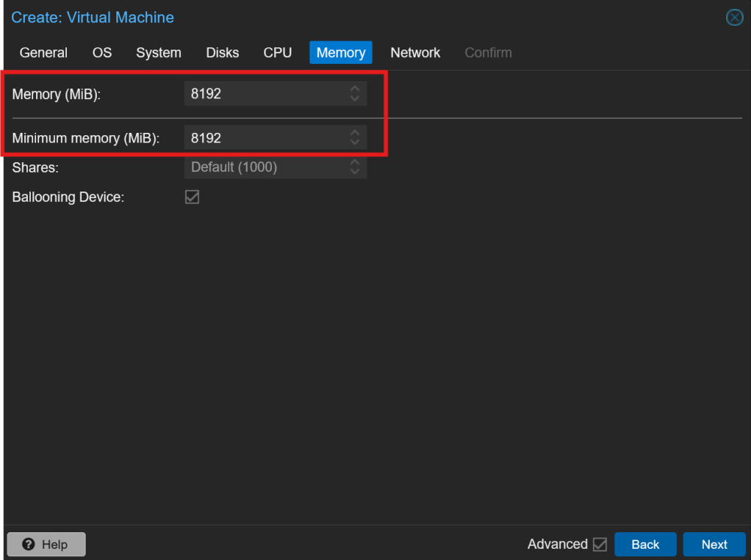Image resolution: width=751 pixels, height=560 pixels.
Task: Click the Shares label
Action: pos(35,167)
